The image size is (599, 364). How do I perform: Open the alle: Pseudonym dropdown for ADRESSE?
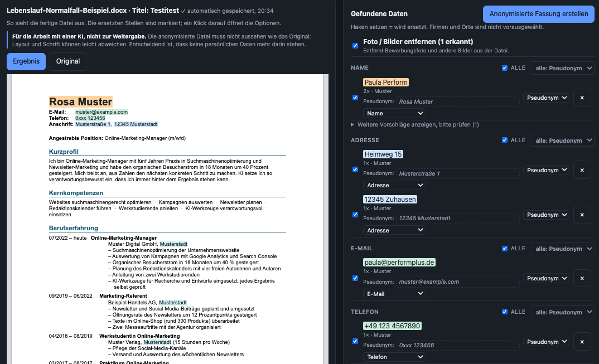coord(562,140)
